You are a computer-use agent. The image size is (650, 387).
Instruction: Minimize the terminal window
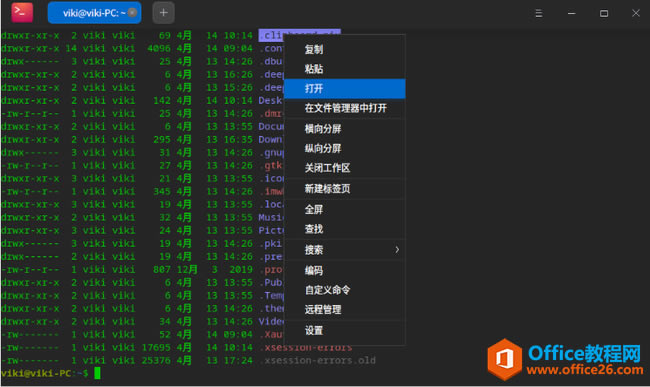click(571, 13)
